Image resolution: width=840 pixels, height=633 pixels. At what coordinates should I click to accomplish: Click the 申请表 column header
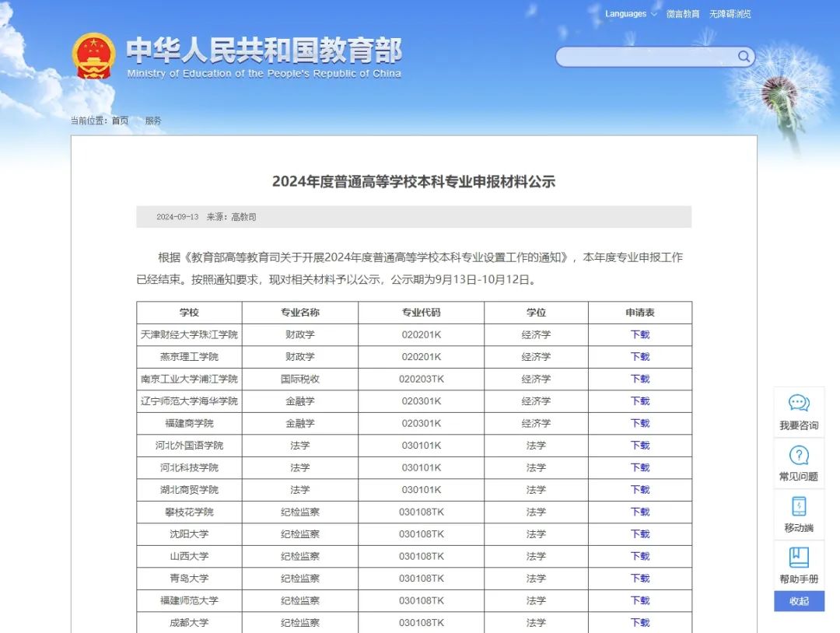click(640, 313)
